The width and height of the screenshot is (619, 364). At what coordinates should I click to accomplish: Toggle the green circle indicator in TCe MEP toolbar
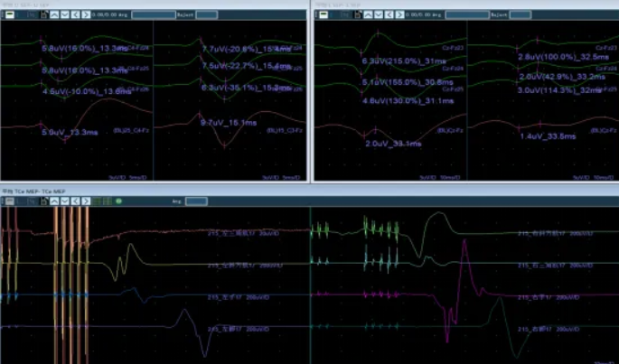point(118,201)
